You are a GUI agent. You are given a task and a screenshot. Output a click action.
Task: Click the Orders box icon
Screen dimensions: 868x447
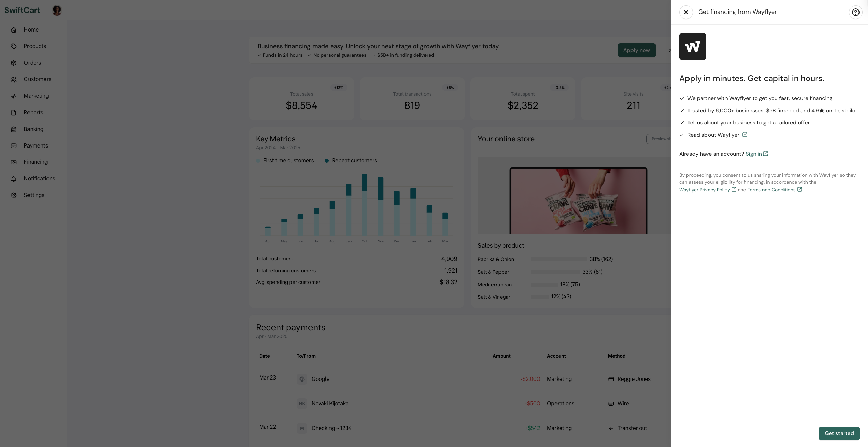pyautogui.click(x=14, y=63)
